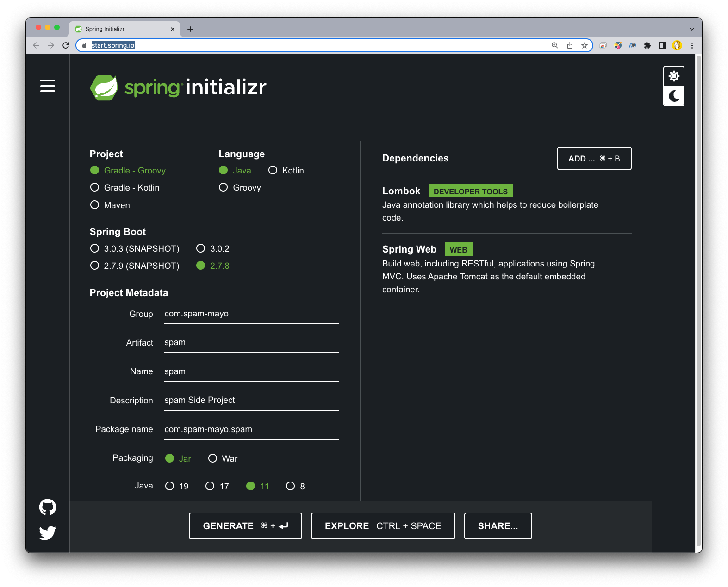Click the GENERATE button
The image size is (728, 587).
coord(245,526)
